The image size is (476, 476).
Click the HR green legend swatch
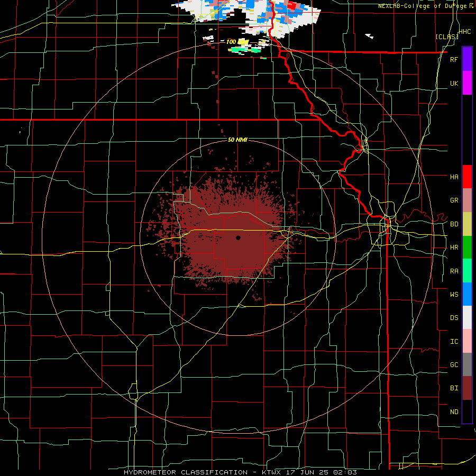coord(467,248)
